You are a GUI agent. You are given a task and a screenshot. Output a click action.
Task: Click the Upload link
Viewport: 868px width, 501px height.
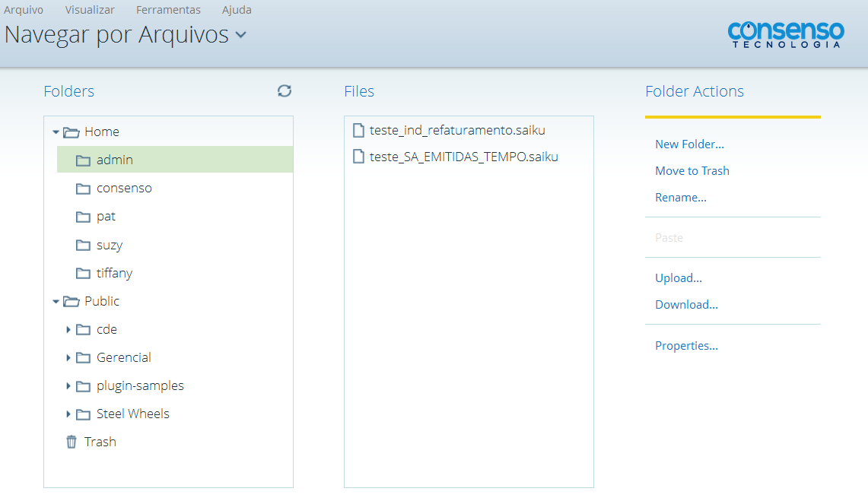pos(678,277)
